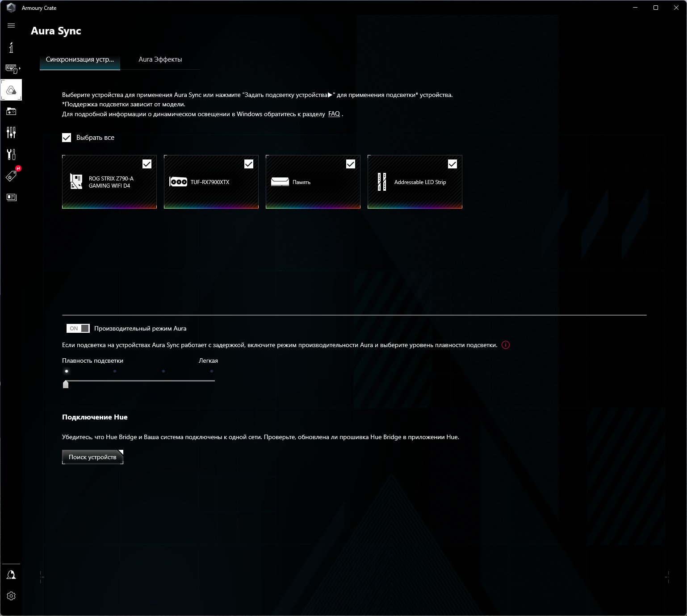The image size is (687, 616).
Task: Click the lighting smoothness slider handle
Action: click(x=66, y=384)
